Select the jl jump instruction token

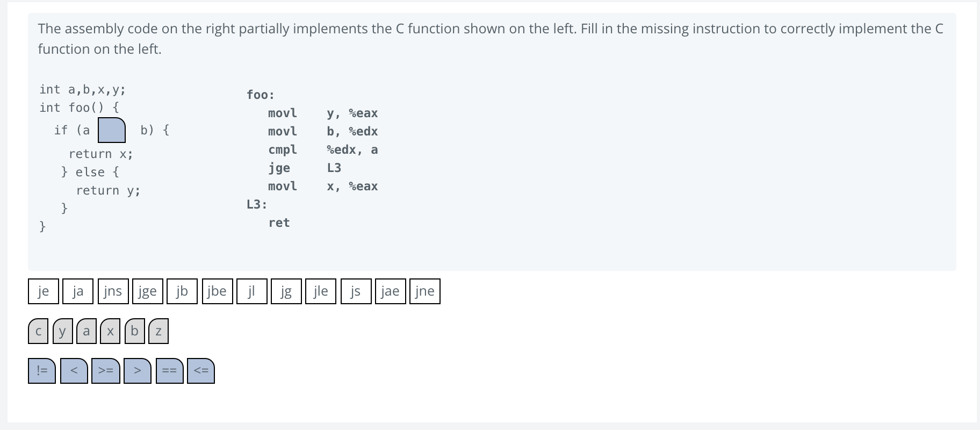[251, 291]
